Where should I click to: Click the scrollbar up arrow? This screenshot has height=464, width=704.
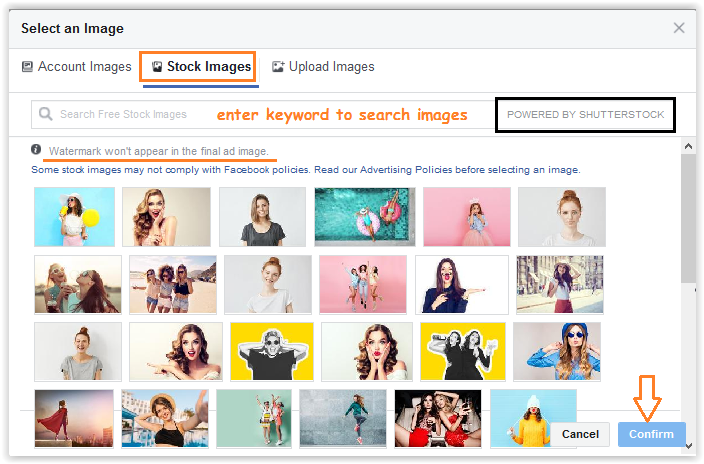(x=688, y=147)
